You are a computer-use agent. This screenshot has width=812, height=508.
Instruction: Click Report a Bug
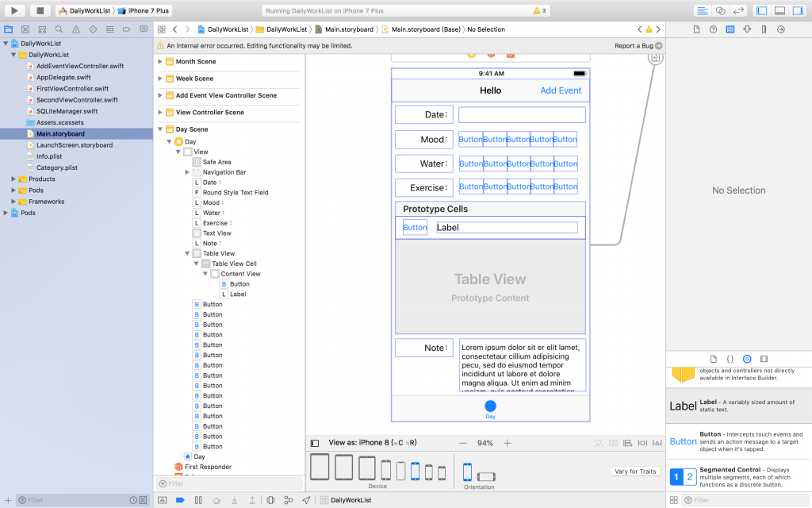coord(638,45)
